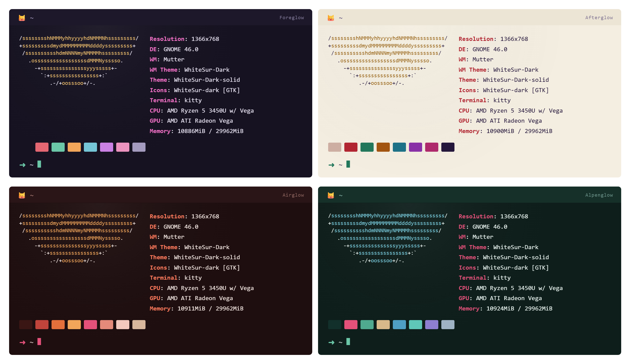
Task: Click the cursor block in Airglow prompt
Action: pyautogui.click(x=39, y=342)
